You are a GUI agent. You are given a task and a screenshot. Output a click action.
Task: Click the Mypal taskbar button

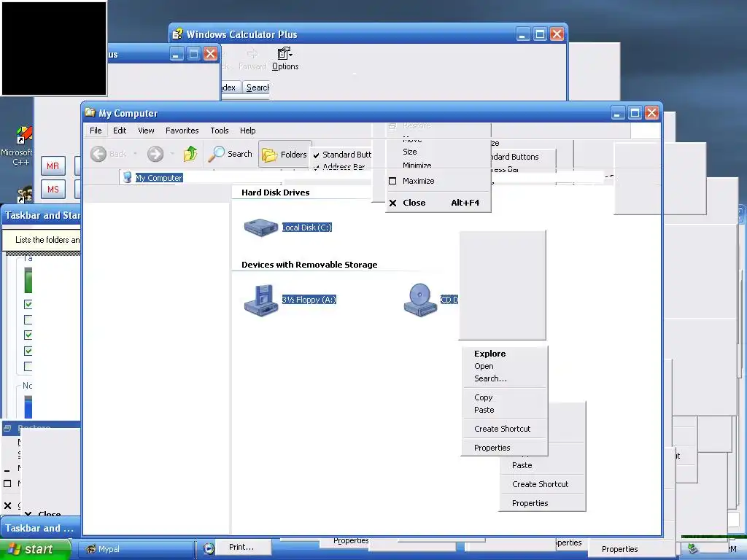tap(136, 549)
